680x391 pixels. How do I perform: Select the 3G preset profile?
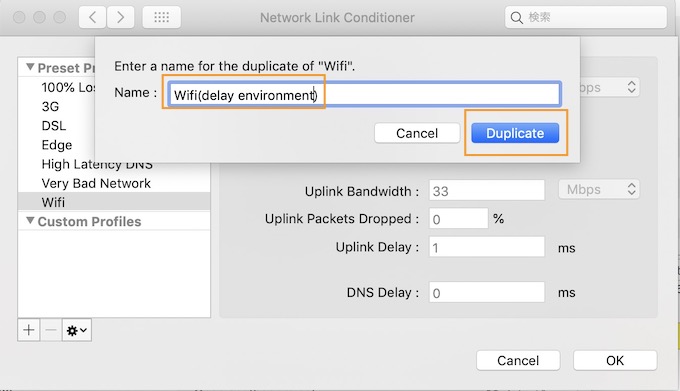click(x=50, y=107)
